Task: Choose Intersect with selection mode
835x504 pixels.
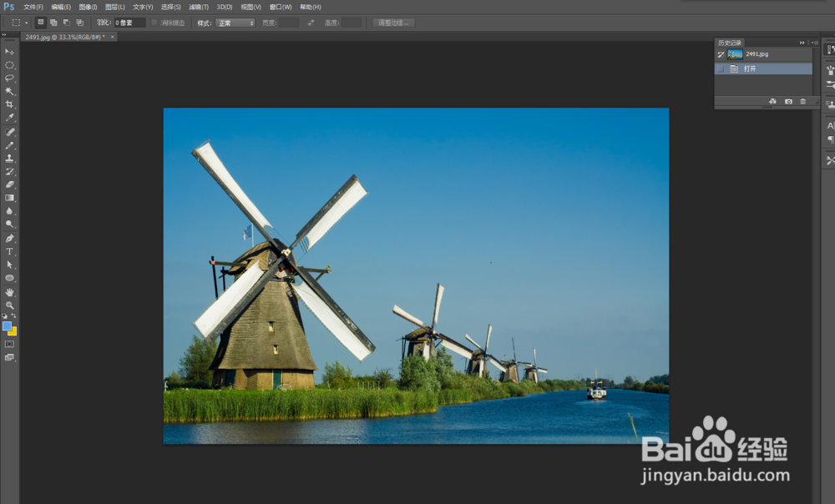Action: pyautogui.click(x=80, y=23)
